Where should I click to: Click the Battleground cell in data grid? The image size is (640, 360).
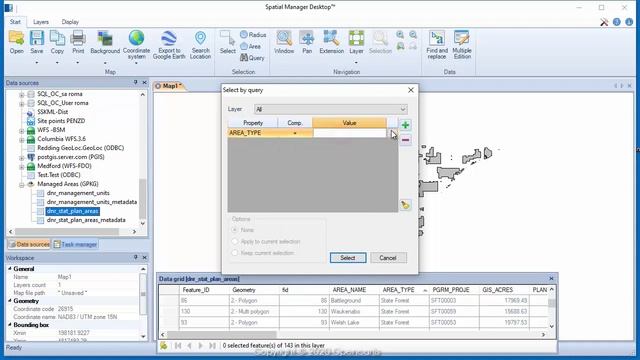tap(353, 301)
